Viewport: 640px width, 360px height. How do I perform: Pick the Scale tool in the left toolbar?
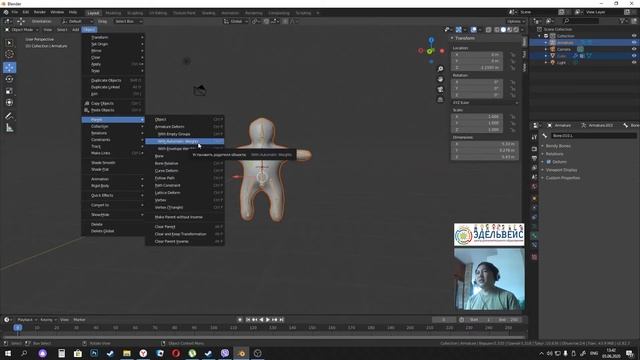click(9, 91)
